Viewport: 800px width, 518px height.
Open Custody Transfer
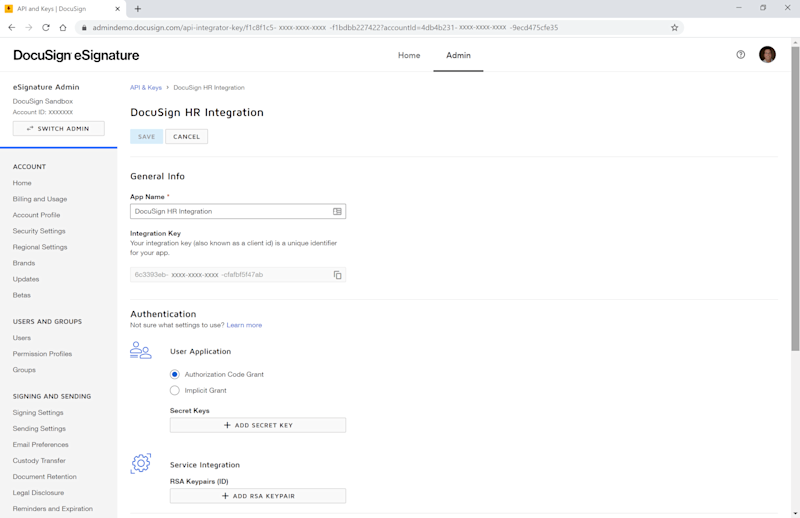[x=39, y=460]
